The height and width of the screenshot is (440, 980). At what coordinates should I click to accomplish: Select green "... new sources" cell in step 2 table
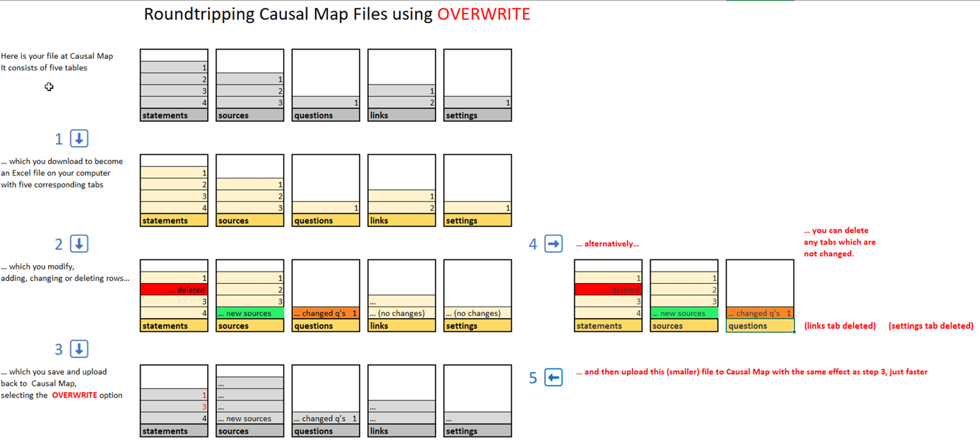pyautogui.click(x=250, y=313)
